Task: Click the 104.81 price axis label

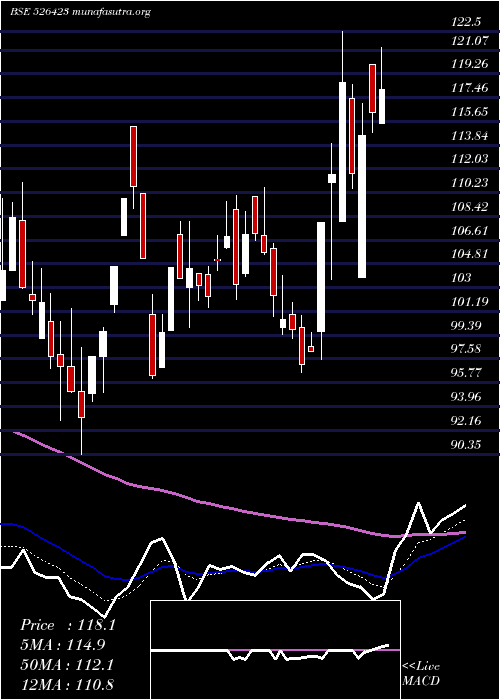Action: point(469,254)
